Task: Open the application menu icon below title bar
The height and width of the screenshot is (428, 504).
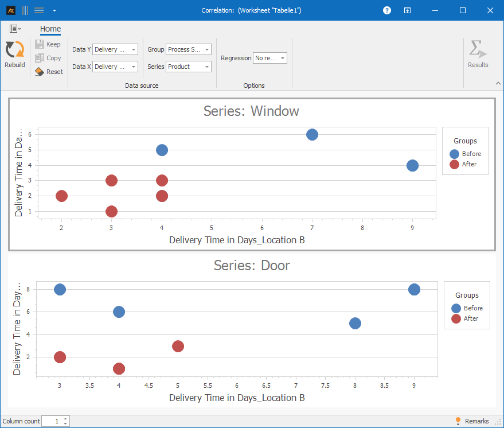Action: click(15, 29)
